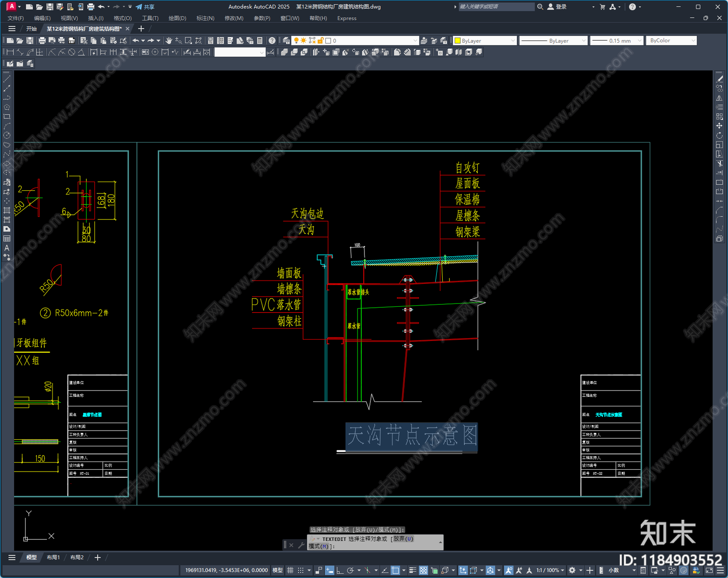Open new drawing tab with plus
728x578 pixels.
[x=141, y=29]
